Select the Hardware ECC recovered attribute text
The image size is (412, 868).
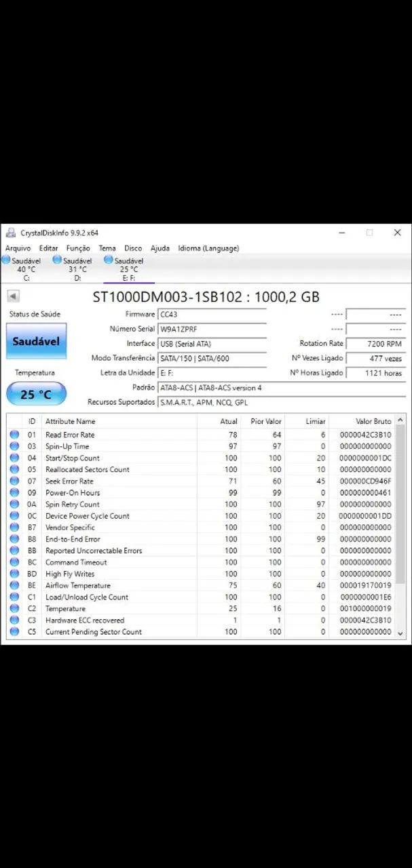click(x=85, y=620)
